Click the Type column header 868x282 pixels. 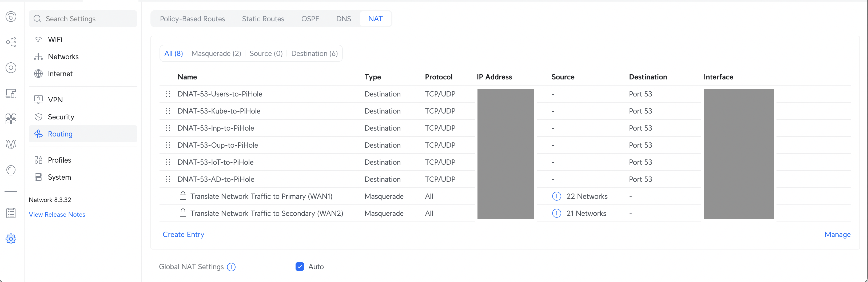(373, 77)
